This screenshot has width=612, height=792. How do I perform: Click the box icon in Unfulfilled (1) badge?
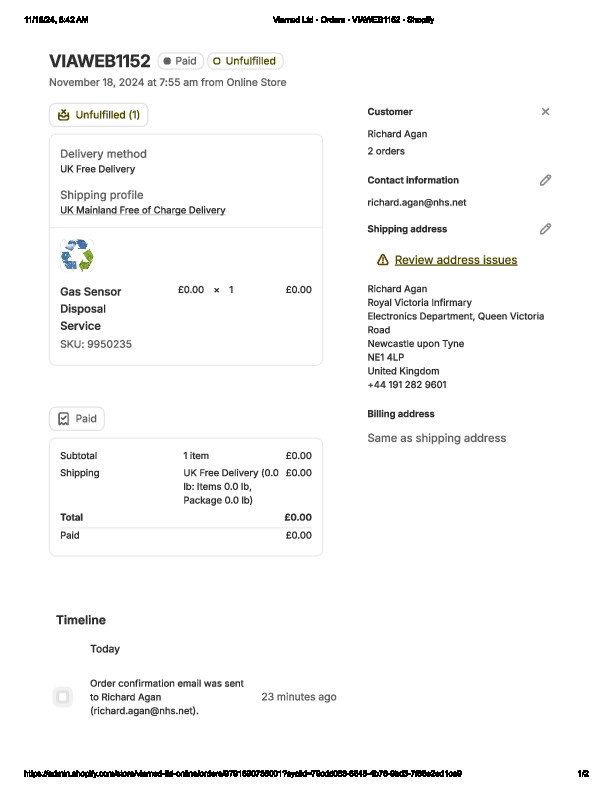[64, 115]
